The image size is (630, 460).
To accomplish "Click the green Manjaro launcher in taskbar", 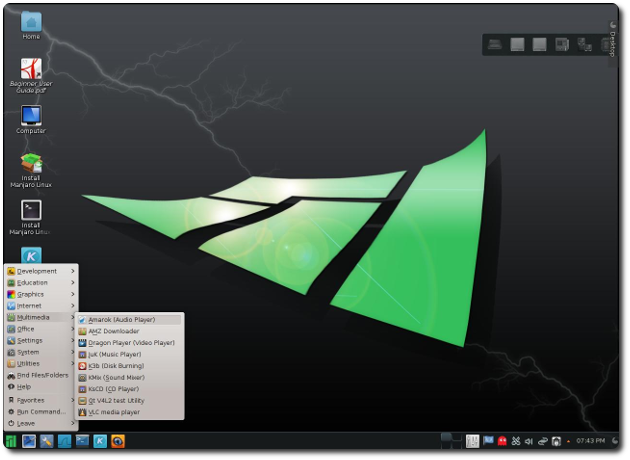I will [x=11, y=441].
